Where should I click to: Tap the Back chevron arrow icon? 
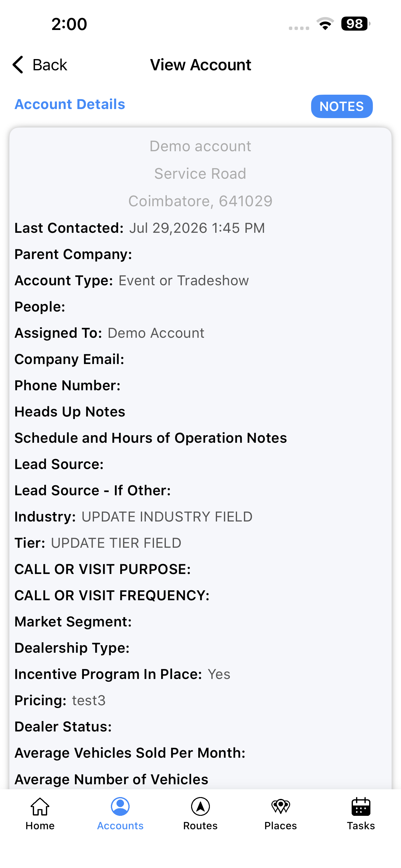click(x=18, y=64)
